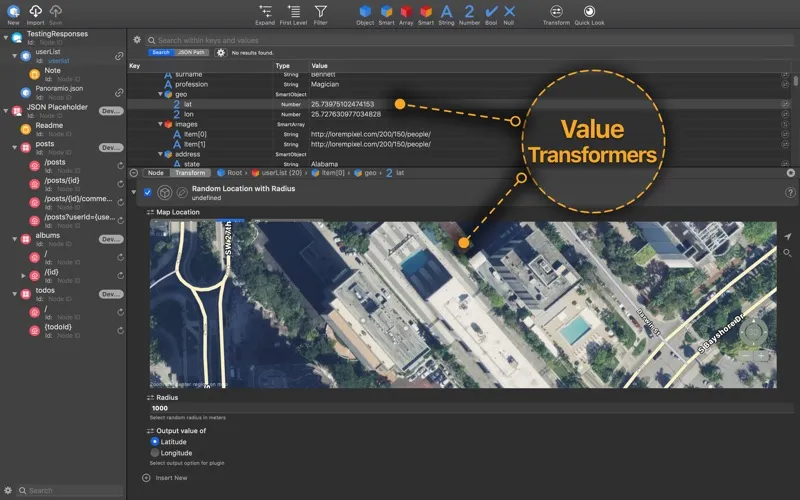Click the map search magnifier icon
This screenshot has width=800, height=500.
pos(788,253)
